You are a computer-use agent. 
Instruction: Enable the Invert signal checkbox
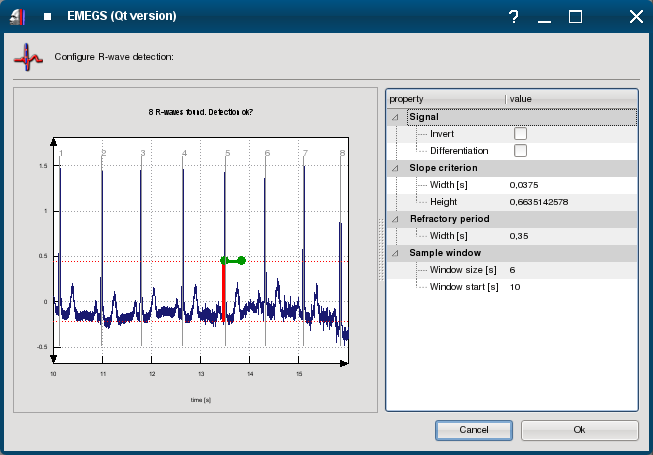520,134
